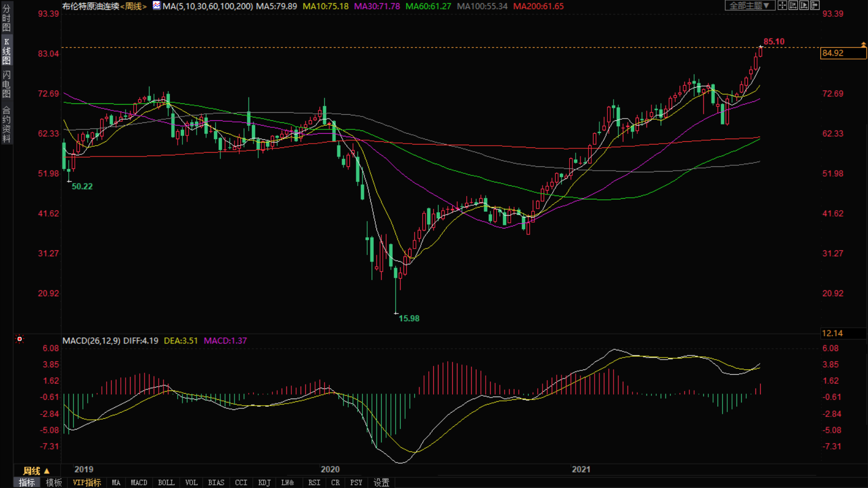Open indicator 设置 settings
The width and height of the screenshot is (868, 488).
pos(381,483)
